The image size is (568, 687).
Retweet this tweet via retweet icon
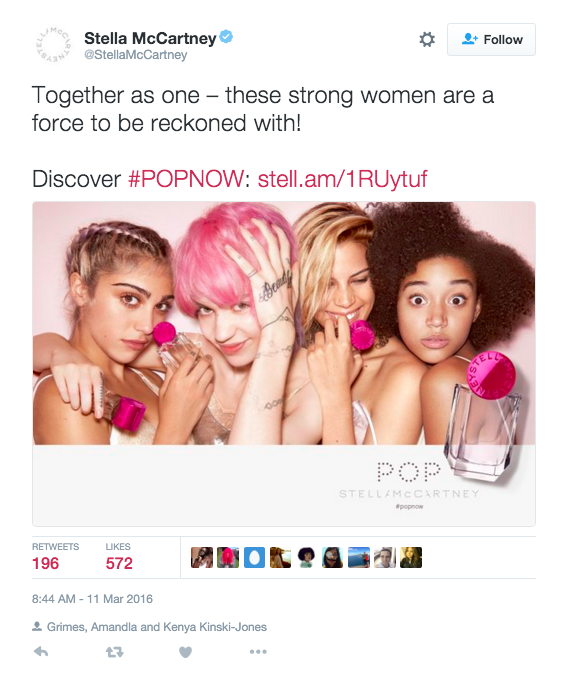point(114,652)
